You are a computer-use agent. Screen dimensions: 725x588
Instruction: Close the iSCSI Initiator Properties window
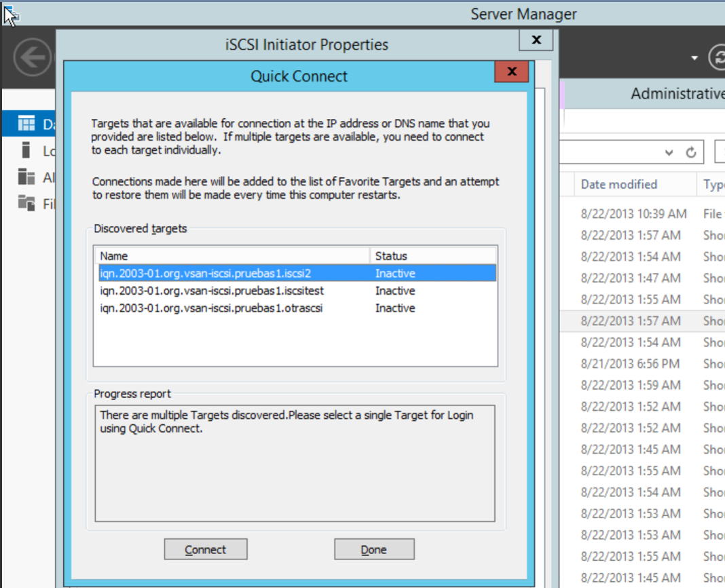(536, 40)
